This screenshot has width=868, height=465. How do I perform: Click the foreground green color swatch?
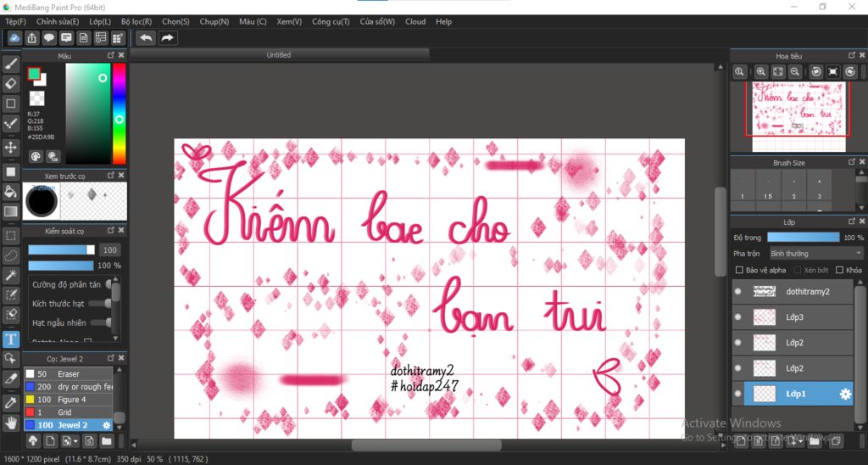34,74
